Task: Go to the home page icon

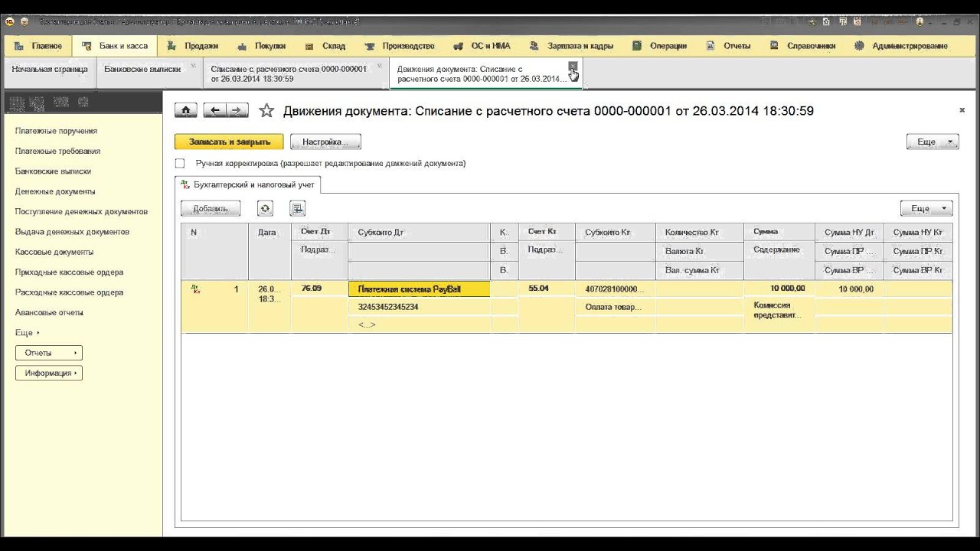Action: click(186, 110)
